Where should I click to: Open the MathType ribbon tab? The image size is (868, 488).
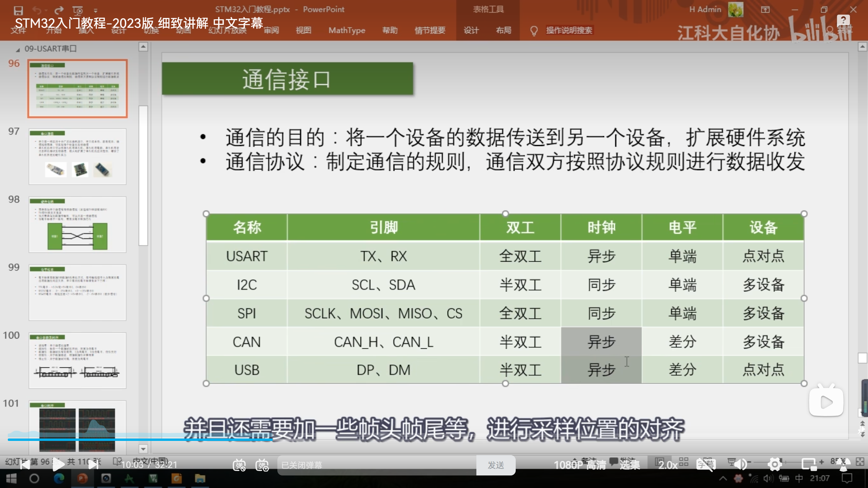347,30
